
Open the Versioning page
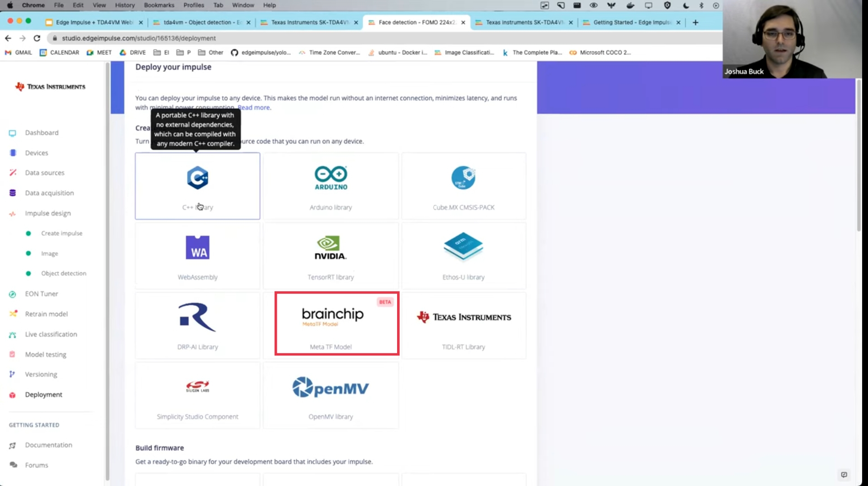pos(41,374)
